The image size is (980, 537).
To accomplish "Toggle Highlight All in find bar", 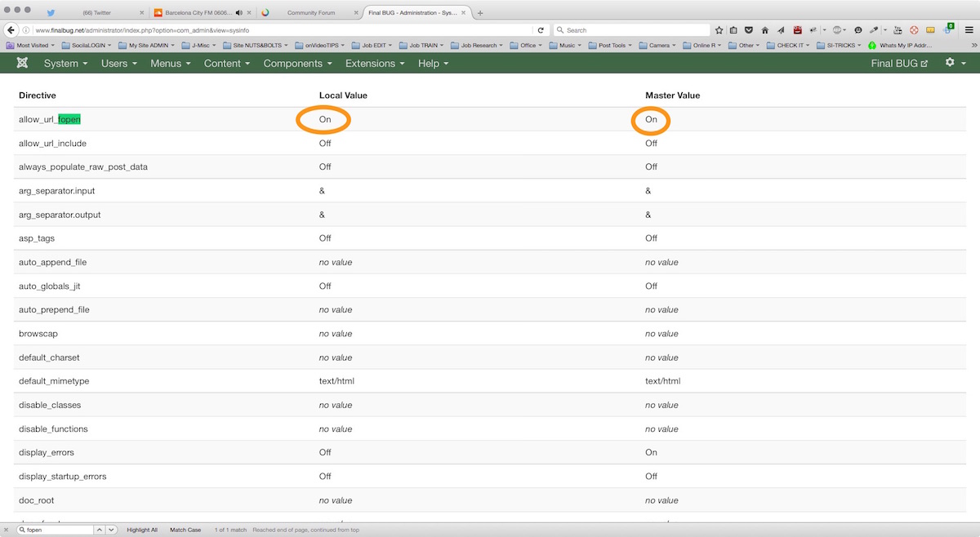I will click(142, 530).
